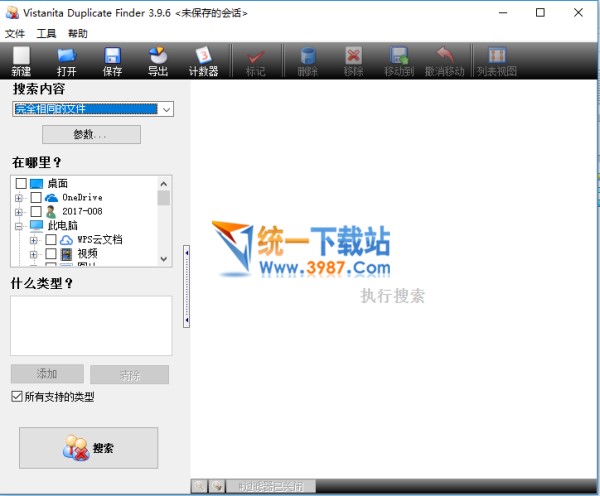The image size is (600, 496).
Task: Check the 视频 folder checkbox
Action: [x=51, y=254]
